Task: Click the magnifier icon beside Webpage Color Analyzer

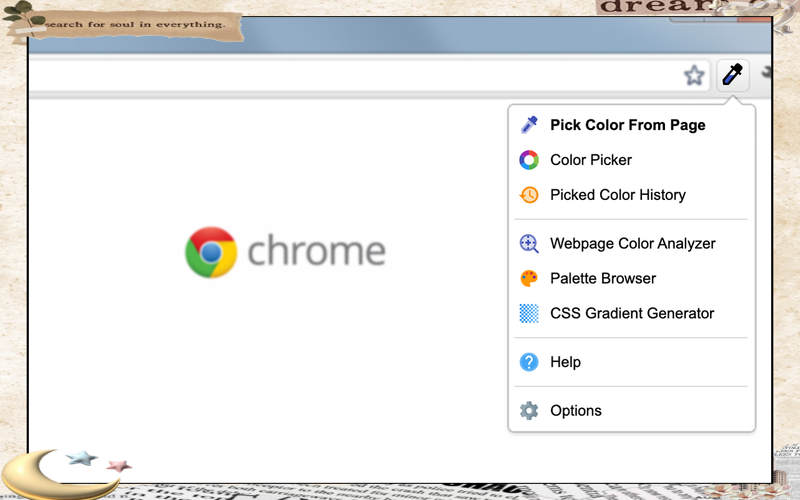Action: click(529, 243)
